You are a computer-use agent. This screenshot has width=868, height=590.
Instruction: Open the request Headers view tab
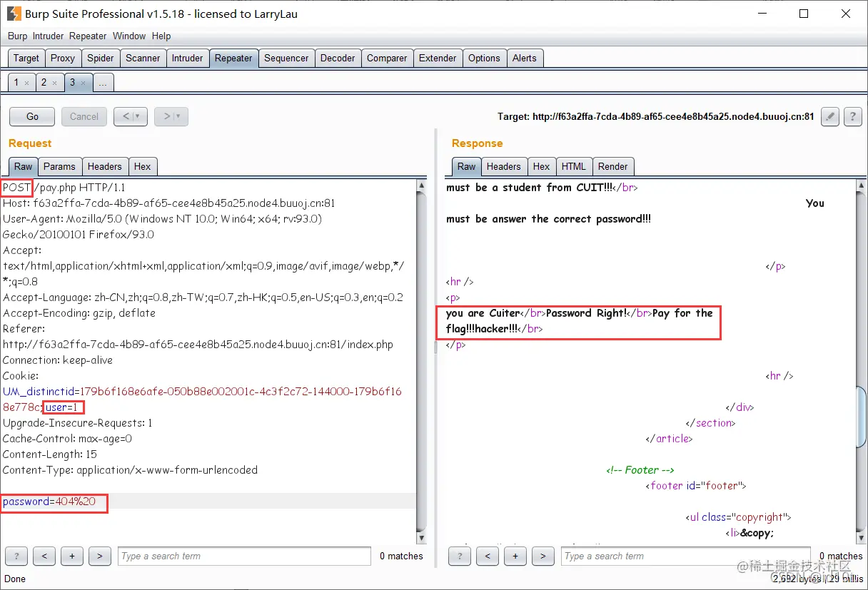point(105,166)
